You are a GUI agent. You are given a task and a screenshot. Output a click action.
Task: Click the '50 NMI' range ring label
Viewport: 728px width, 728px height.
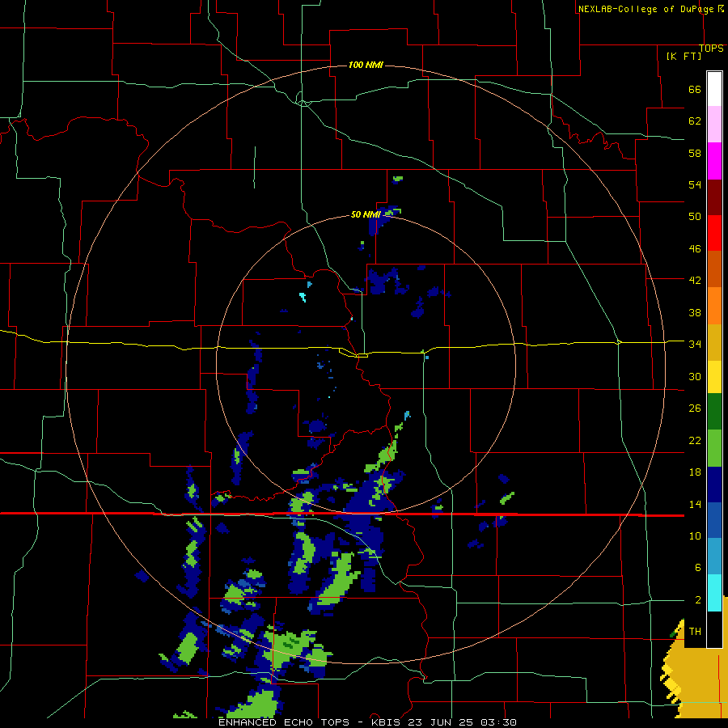point(366,214)
